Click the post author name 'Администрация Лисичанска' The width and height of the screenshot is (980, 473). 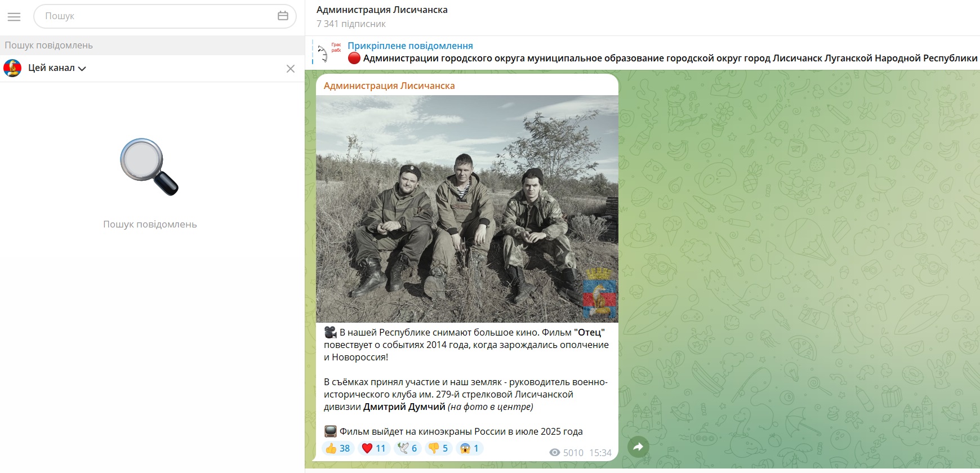pos(389,86)
